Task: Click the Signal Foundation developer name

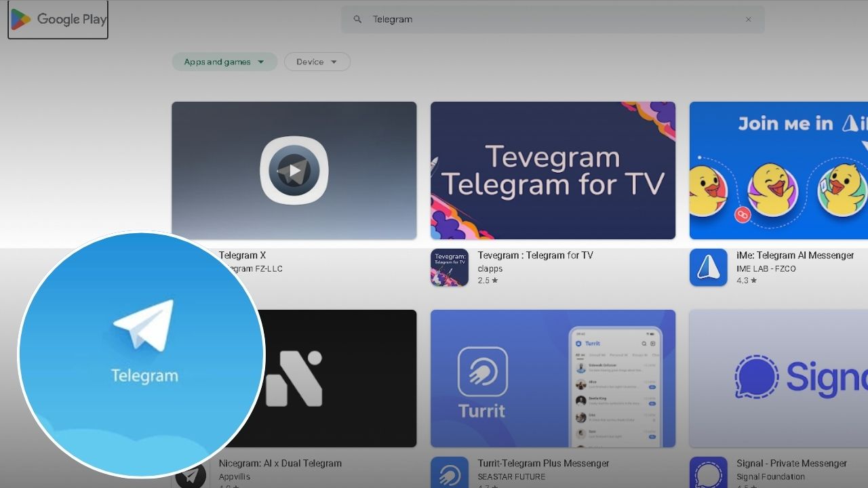Action: 770,476
